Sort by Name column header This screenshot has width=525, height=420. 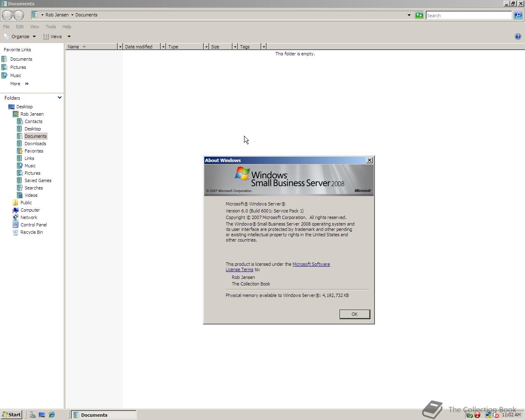(91, 47)
